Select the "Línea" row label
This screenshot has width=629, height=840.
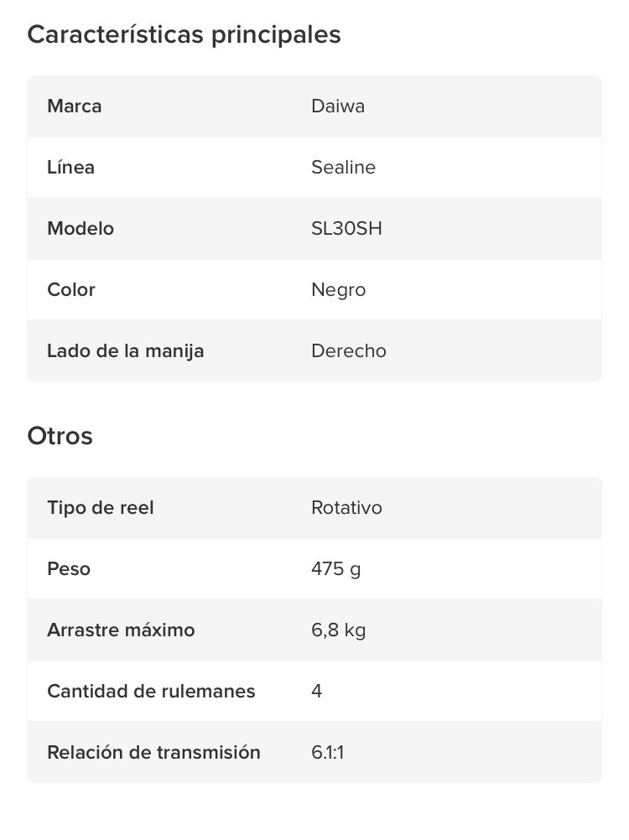[71, 168]
